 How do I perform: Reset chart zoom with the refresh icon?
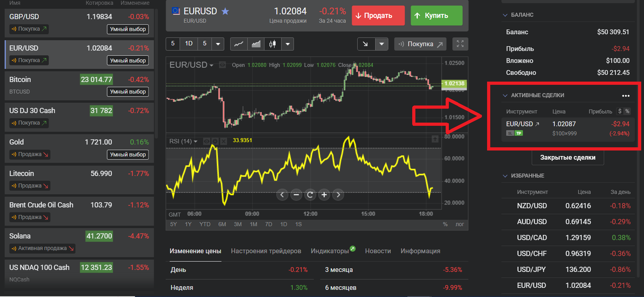pos(310,195)
